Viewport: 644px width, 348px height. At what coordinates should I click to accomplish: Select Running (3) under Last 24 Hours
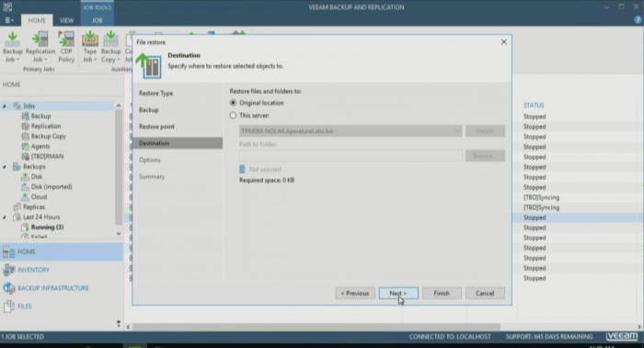pyautogui.click(x=47, y=226)
